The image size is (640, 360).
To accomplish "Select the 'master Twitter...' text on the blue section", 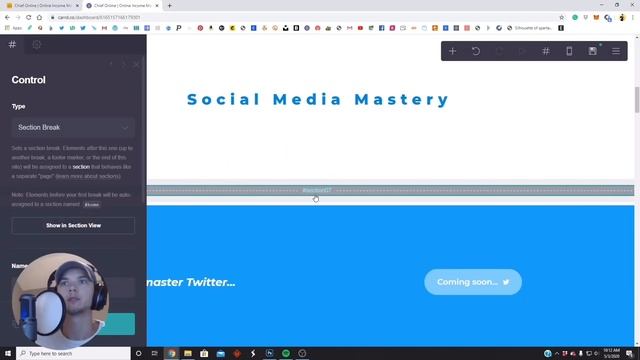I will [x=191, y=282].
